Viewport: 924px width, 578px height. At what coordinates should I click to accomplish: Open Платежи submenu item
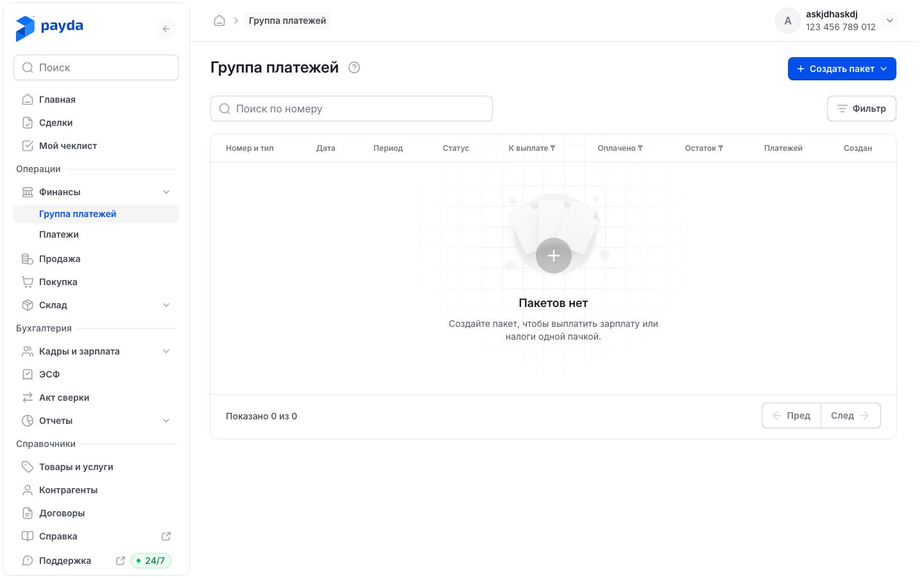click(96, 234)
